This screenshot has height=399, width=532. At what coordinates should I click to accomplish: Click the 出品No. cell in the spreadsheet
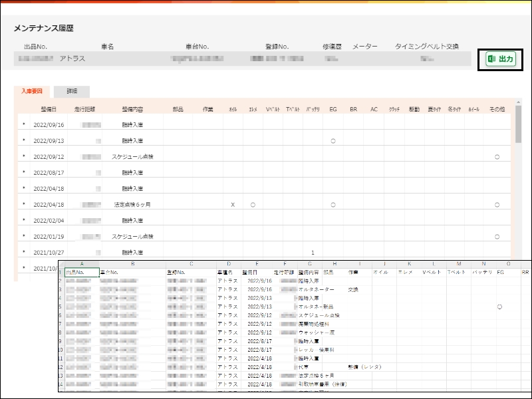74,273
